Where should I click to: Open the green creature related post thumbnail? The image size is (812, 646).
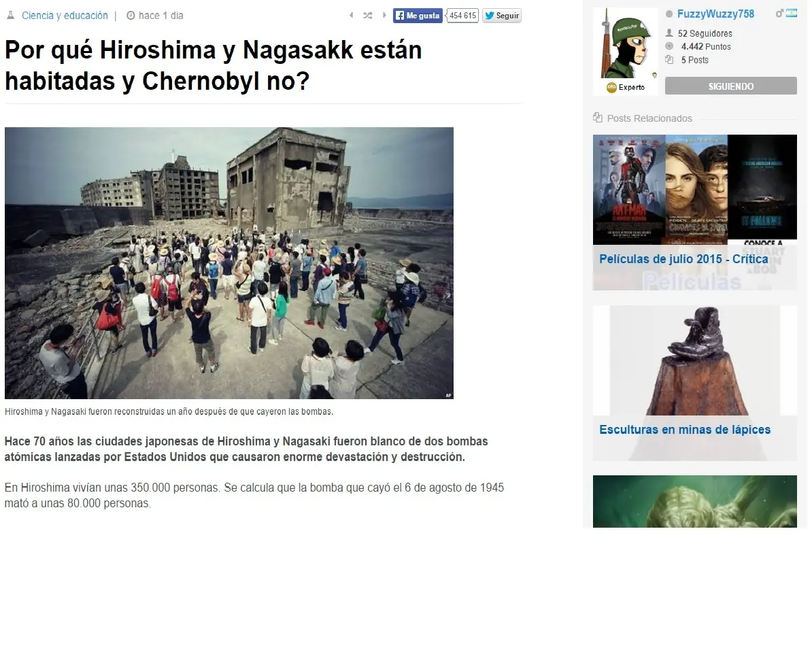coord(694,501)
